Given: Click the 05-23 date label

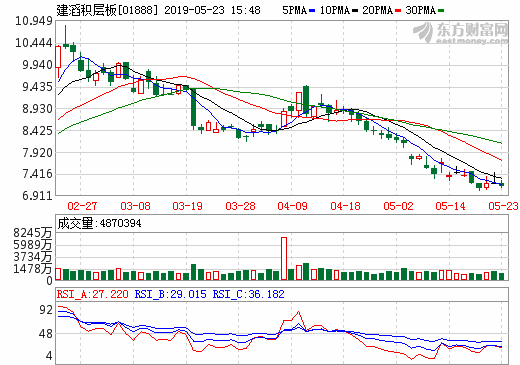Looking at the screenshot, I should click(503, 206).
